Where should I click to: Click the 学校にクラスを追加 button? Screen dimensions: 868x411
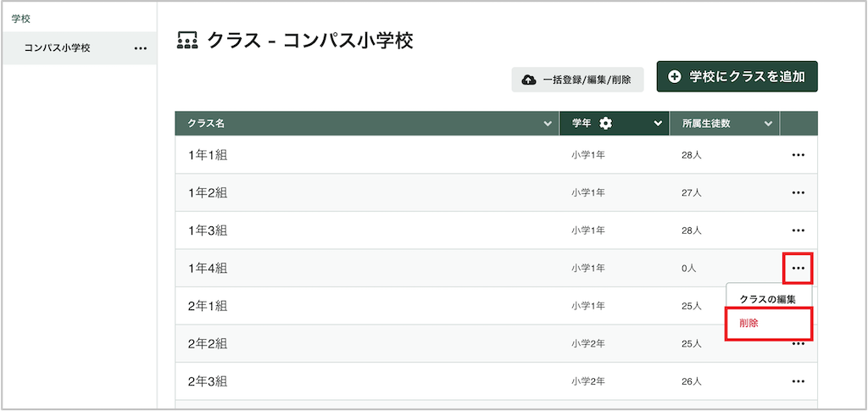click(737, 77)
